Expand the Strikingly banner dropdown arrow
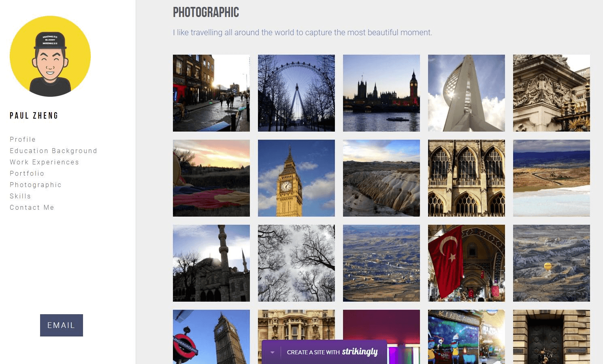Image resolution: width=603 pixels, height=364 pixels. click(x=273, y=352)
